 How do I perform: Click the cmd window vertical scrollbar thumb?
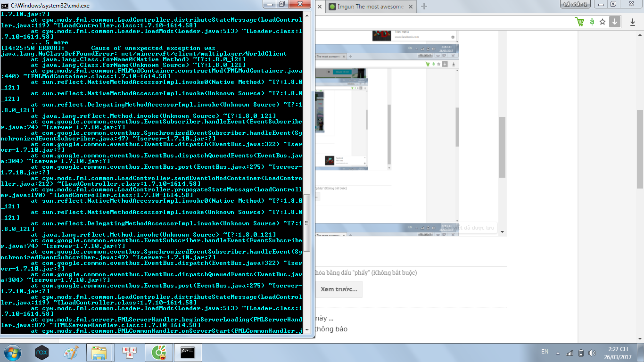point(307,223)
